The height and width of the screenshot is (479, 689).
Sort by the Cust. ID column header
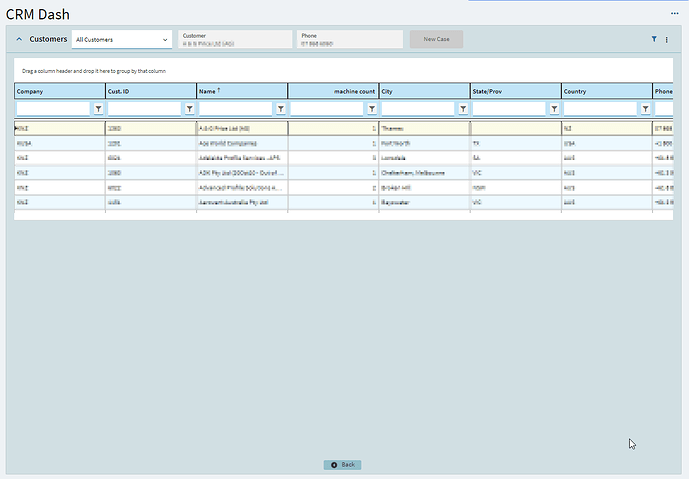tap(151, 91)
